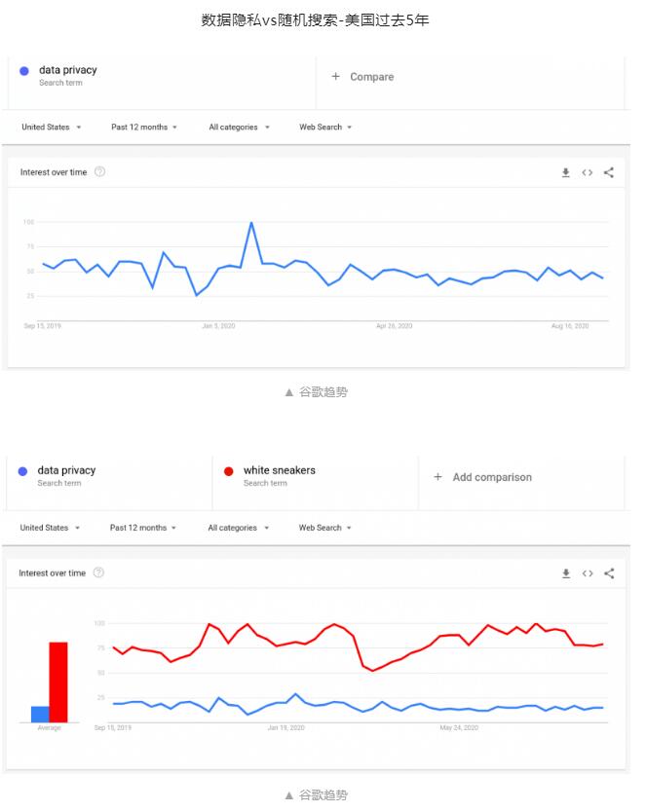Open help icon beside top Interest over time
The height and width of the screenshot is (812, 646).
tap(100, 171)
